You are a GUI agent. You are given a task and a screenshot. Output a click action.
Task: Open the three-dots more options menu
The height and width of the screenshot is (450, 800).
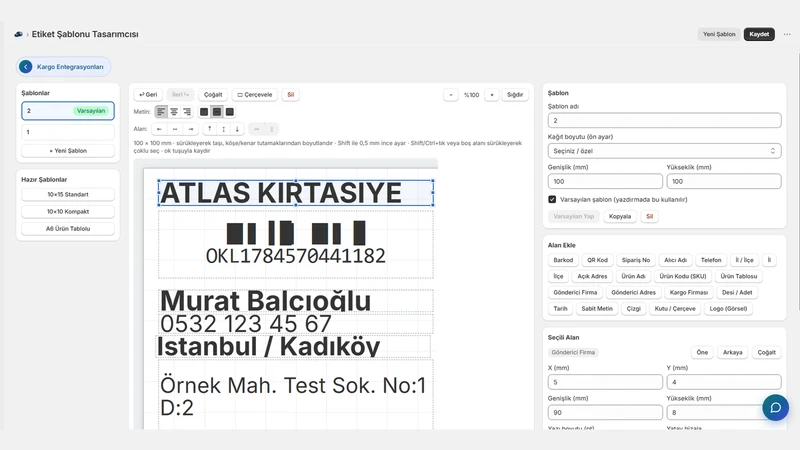pos(787,34)
